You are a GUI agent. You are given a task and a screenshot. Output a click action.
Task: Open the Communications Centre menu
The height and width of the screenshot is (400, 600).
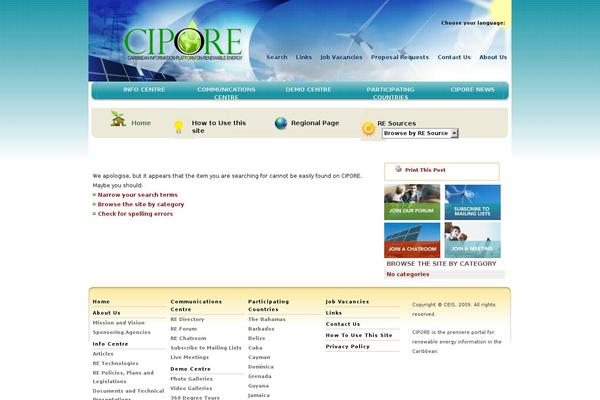[226, 93]
